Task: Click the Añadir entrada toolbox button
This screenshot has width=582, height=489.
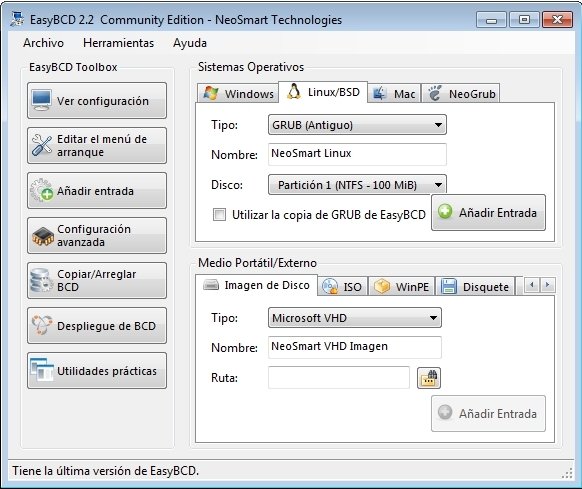Action: point(97,190)
